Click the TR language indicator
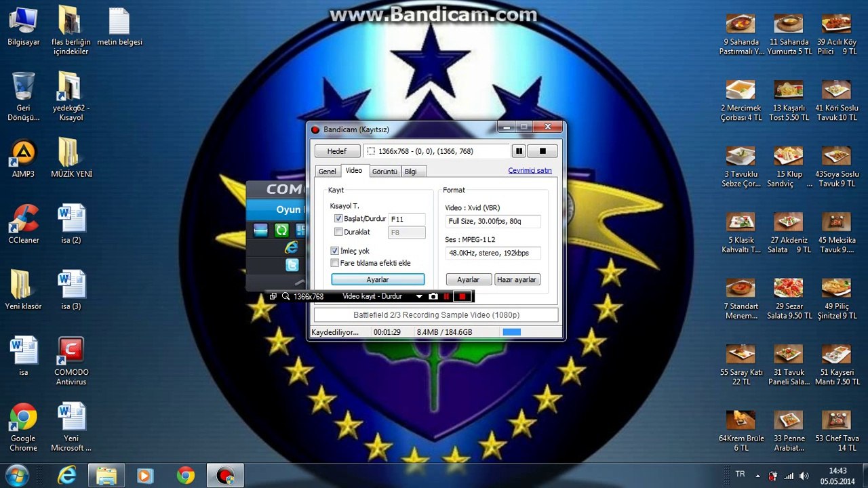This screenshot has height=488, width=868. click(x=740, y=474)
